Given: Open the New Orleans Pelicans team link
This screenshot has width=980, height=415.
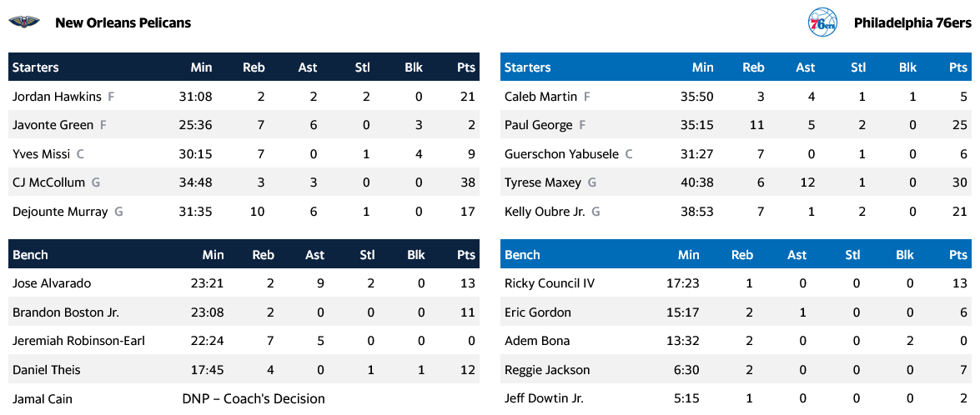Looking at the screenshot, I should pyautogui.click(x=123, y=22).
